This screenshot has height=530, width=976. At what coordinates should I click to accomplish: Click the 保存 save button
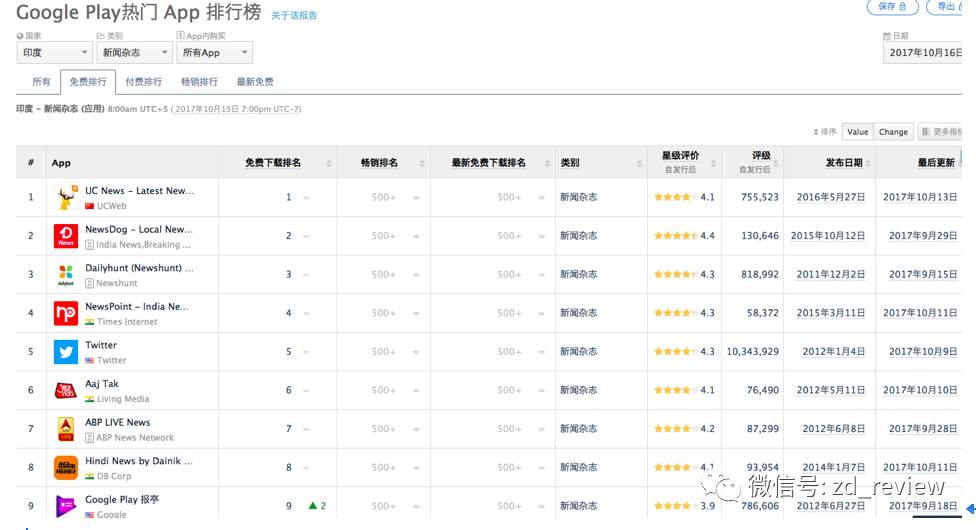coord(891,7)
